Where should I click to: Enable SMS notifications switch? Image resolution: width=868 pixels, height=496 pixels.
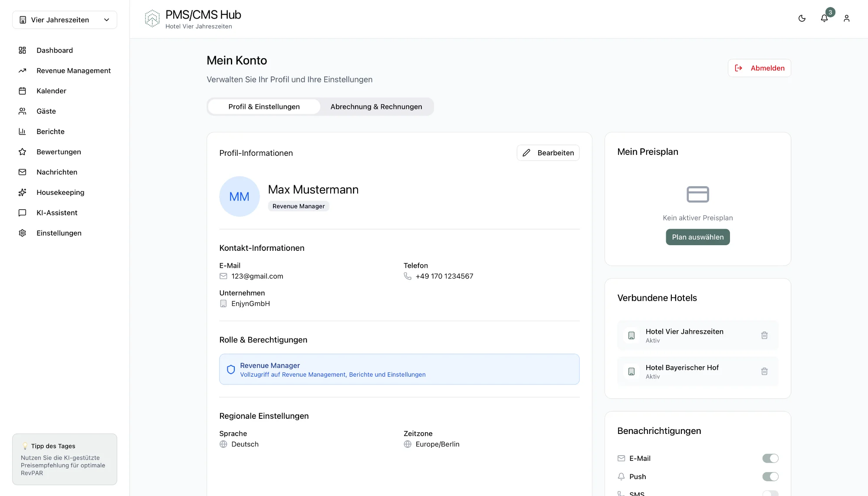[770, 493]
